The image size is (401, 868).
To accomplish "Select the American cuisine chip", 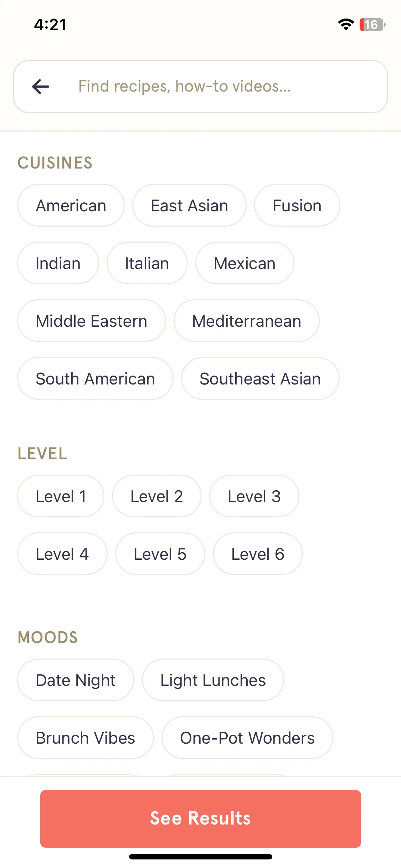I will (x=71, y=206).
